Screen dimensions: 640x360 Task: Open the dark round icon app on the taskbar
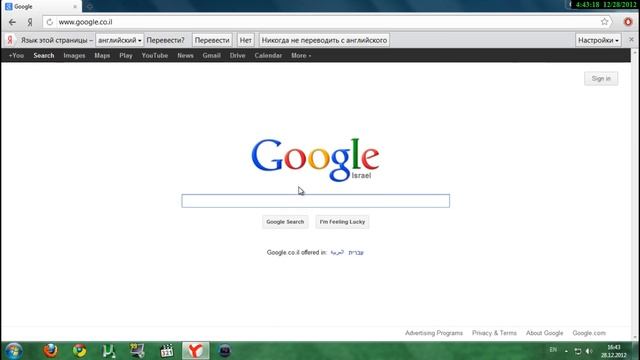[224, 351]
